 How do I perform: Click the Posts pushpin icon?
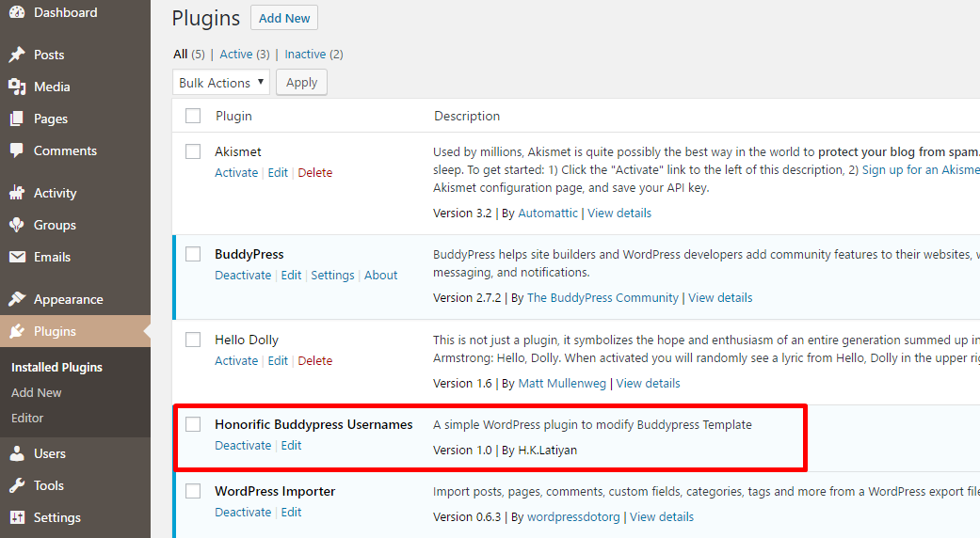17,55
